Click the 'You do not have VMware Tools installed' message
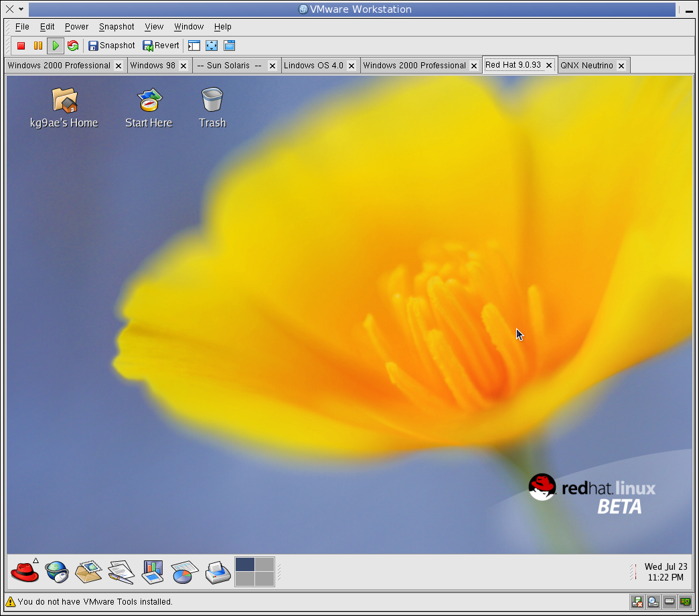699x616 pixels. 95,602
